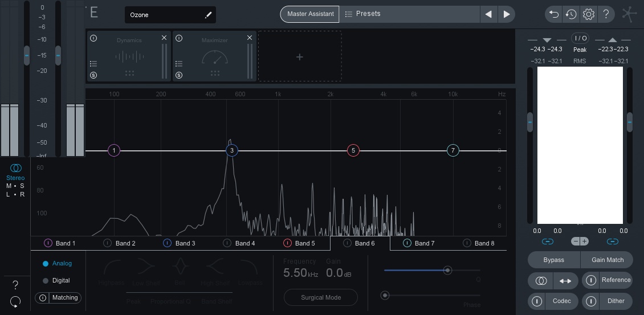This screenshot has height=315, width=644.
Task: Switch to the Band 2 tab
Action: click(120, 243)
